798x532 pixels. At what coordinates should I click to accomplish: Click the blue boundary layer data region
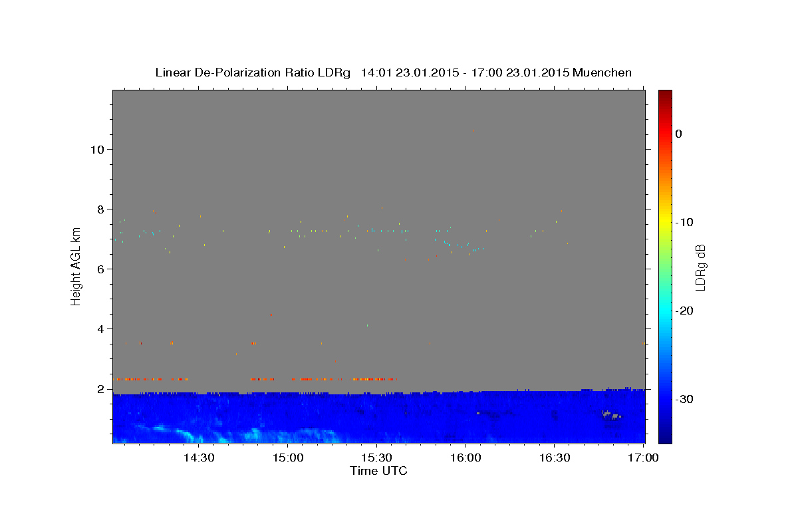click(379, 418)
